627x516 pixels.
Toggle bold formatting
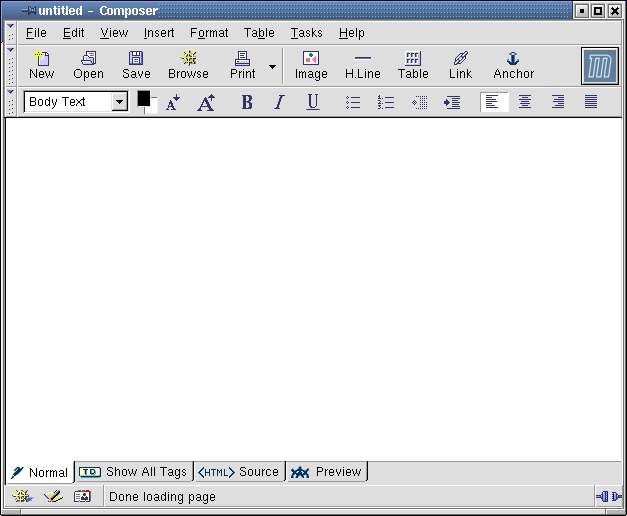coord(247,102)
